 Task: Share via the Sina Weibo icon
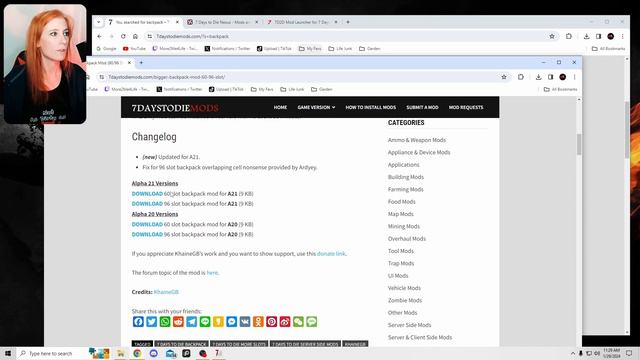[x=285, y=322]
